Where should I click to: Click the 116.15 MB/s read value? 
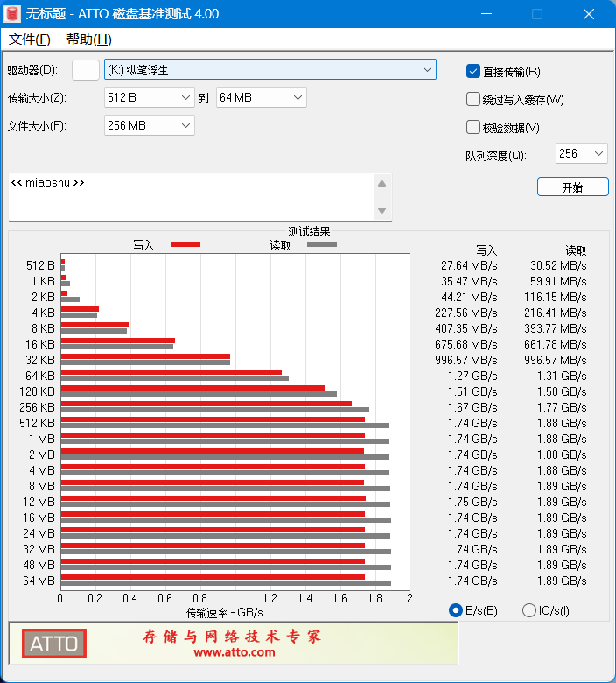click(x=555, y=297)
